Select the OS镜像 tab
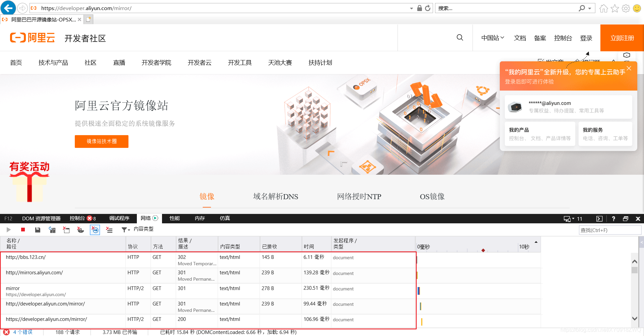The image size is (644, 336). pyautogui.click(x=432, y=197)
